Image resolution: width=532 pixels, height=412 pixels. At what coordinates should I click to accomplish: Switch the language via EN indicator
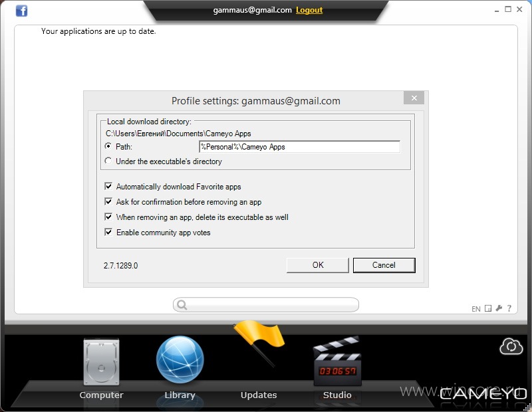point(475,309)
